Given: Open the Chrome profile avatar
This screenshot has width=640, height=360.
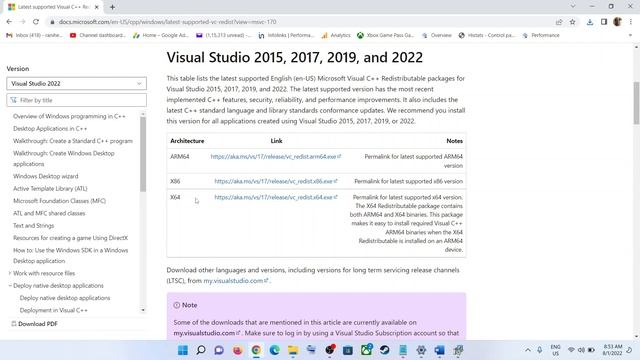Looking at the screenshot, I should pyautogui.click(x=618, y=22).
